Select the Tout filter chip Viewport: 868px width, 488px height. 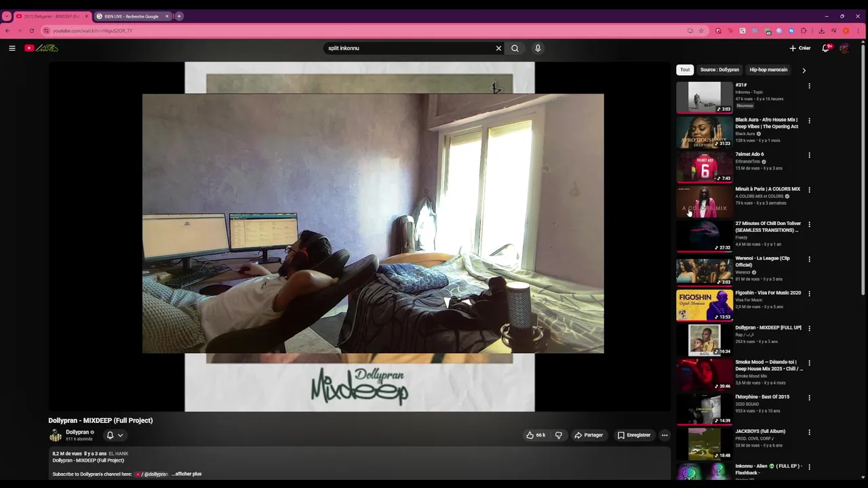(685, 70)
